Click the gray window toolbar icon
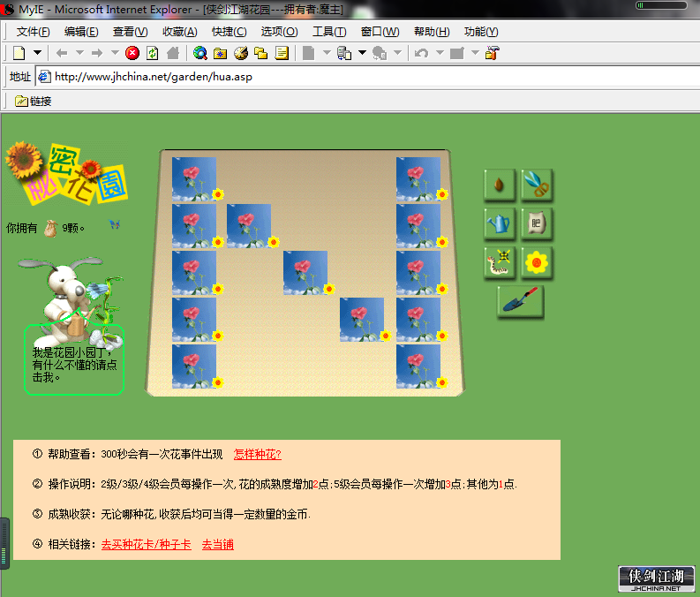 (x=457, y=53)
